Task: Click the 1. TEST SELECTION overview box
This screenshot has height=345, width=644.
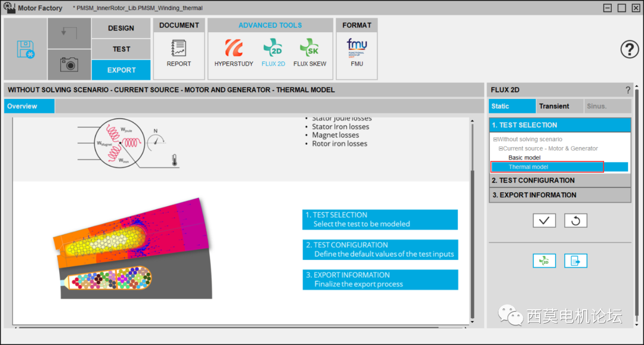Action: (380, 219)
